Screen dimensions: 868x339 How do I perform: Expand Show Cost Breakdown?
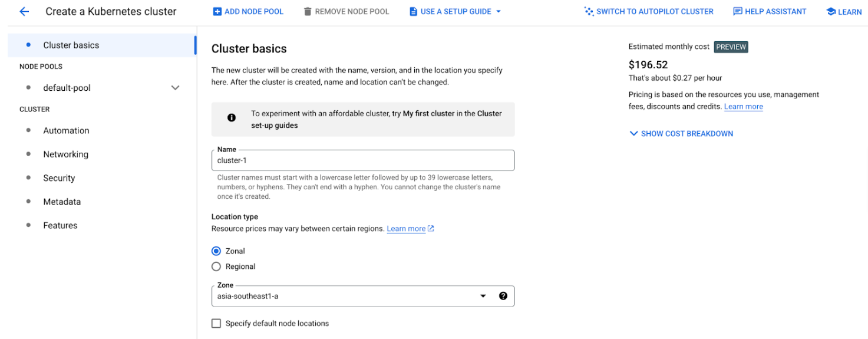point(682,133)
